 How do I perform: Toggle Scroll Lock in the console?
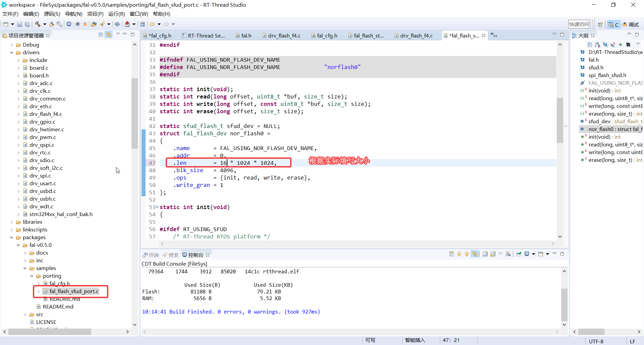coord(493,254)
